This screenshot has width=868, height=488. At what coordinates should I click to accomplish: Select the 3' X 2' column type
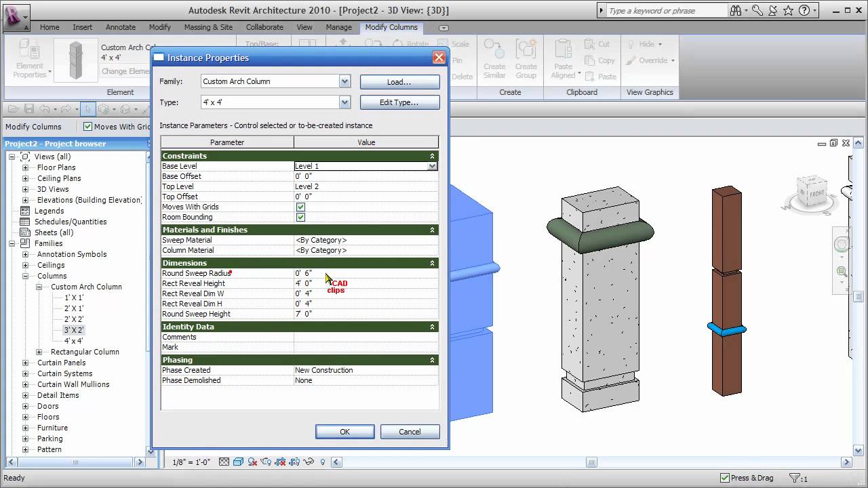73,330
